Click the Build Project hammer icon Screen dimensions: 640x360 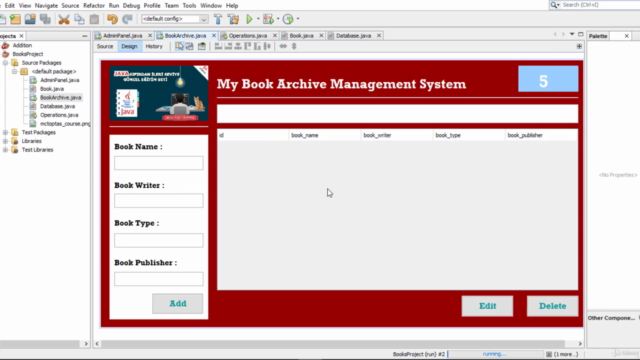218,19
